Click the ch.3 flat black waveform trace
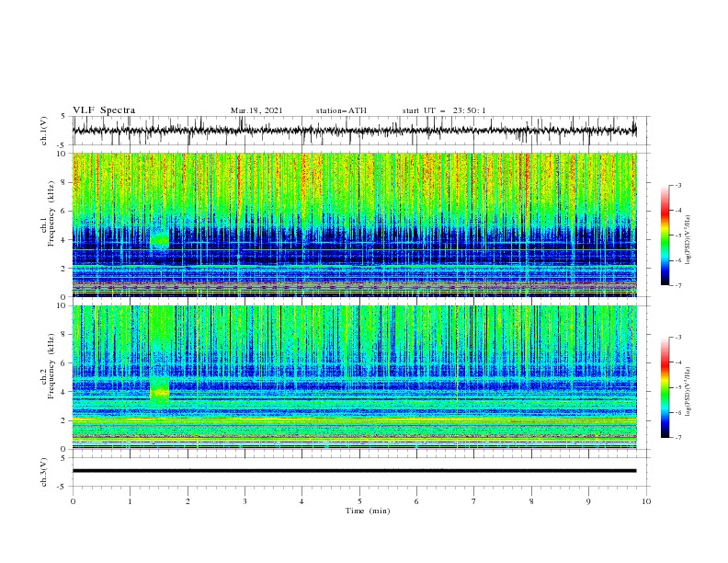This screenshot has height=563, width=728. pos(354,471)
